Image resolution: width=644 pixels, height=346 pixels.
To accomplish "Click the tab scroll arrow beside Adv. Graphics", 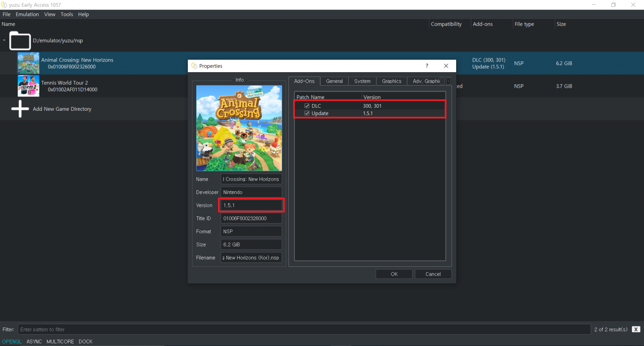I will coord(448,81).
